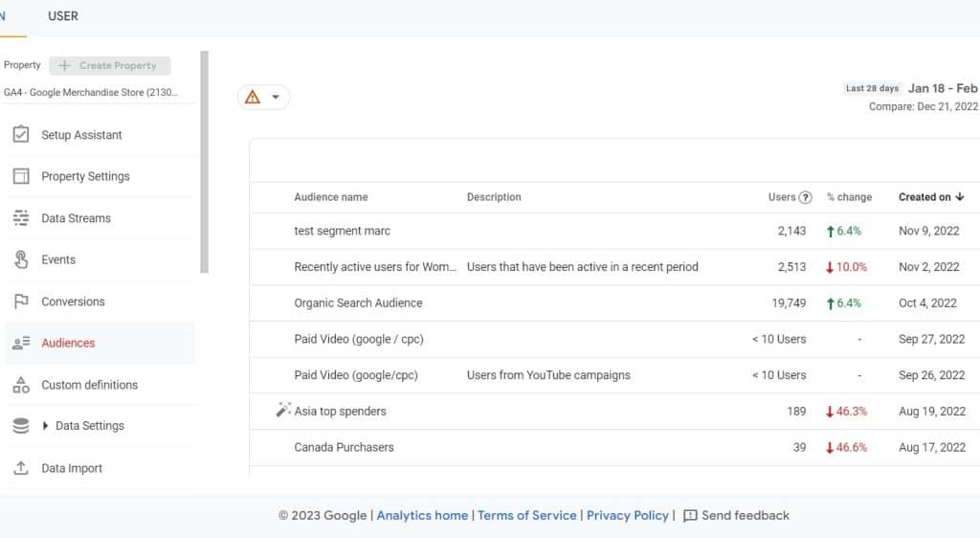This screenshot has width=980, height=538.
Task: Open Paid Video (google/cpc) YouTube audience
Action: 356,375
